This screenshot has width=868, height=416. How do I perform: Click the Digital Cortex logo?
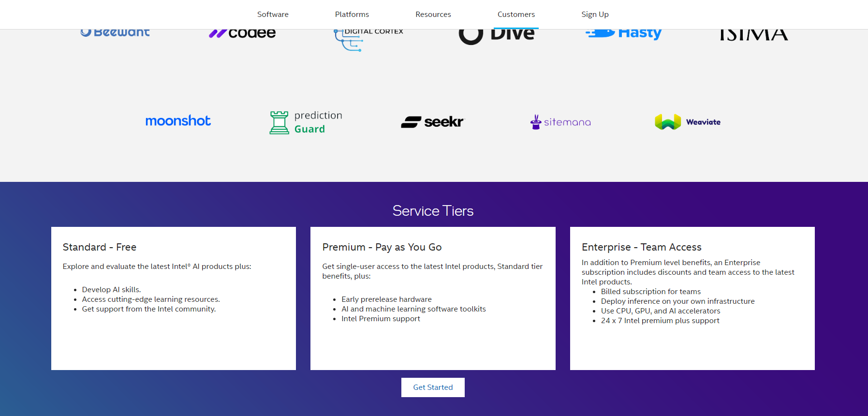tap(368, 40)
